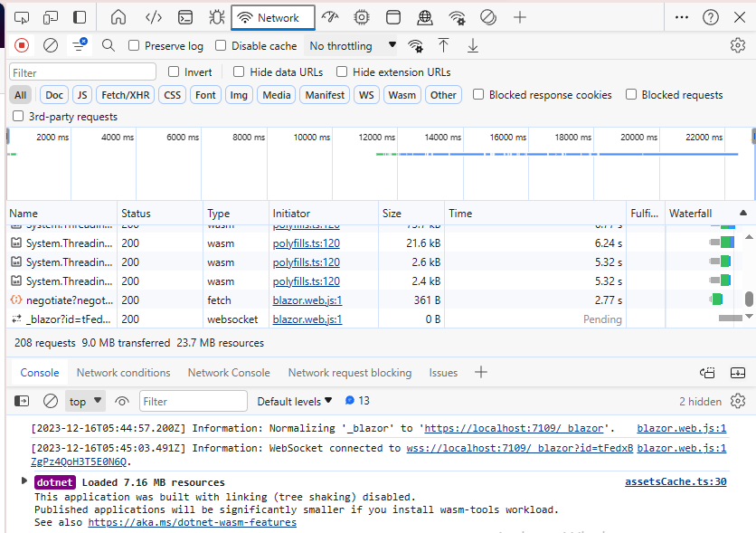Add more tools with the plus in top bar
This screenshot has width=756, height=533.
520,18
